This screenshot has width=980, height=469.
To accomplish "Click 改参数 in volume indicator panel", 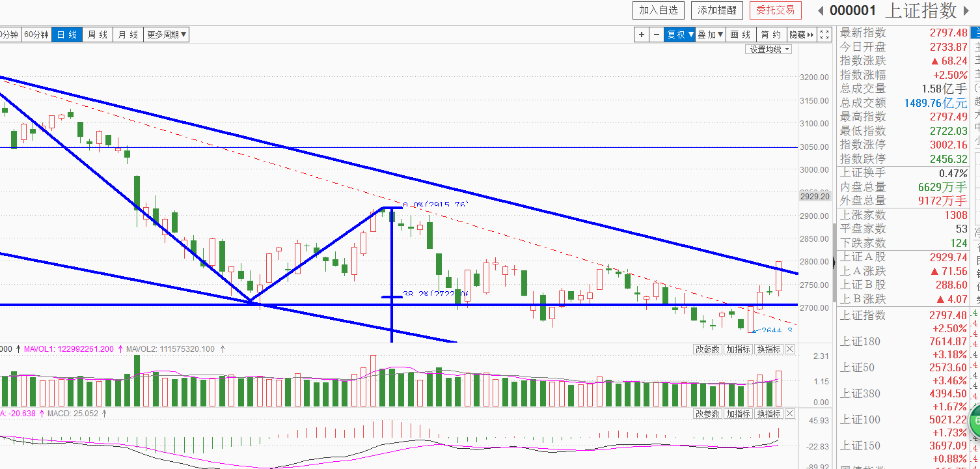I will pos(708,349).
